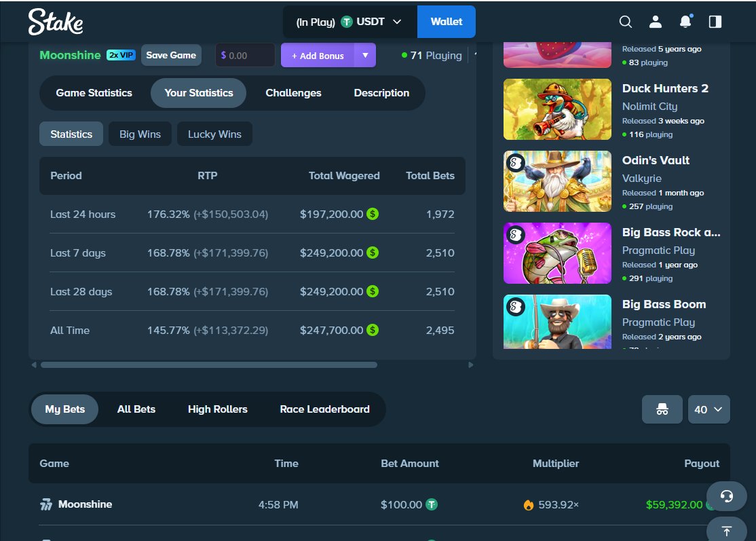Open the search magnifier icon
Image resolution: width=756 pixels, height=541 pixels.
(625, 22)
